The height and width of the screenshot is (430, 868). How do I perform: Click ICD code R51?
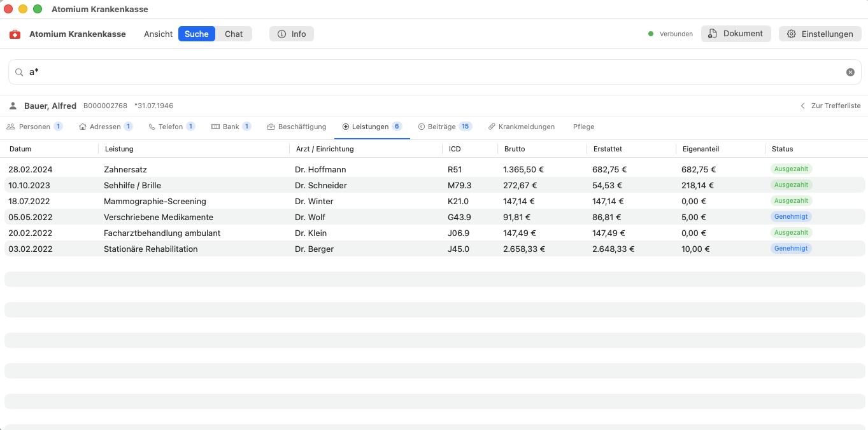455,170
